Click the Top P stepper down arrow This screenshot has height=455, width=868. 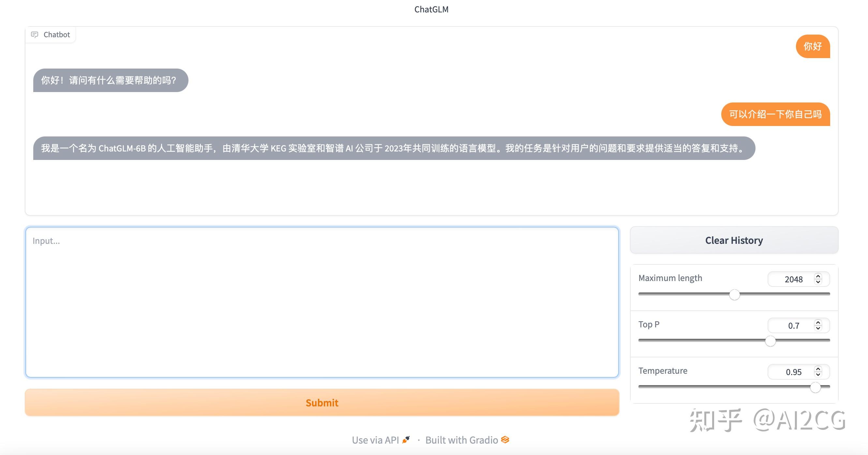click(x=818, y=328)
